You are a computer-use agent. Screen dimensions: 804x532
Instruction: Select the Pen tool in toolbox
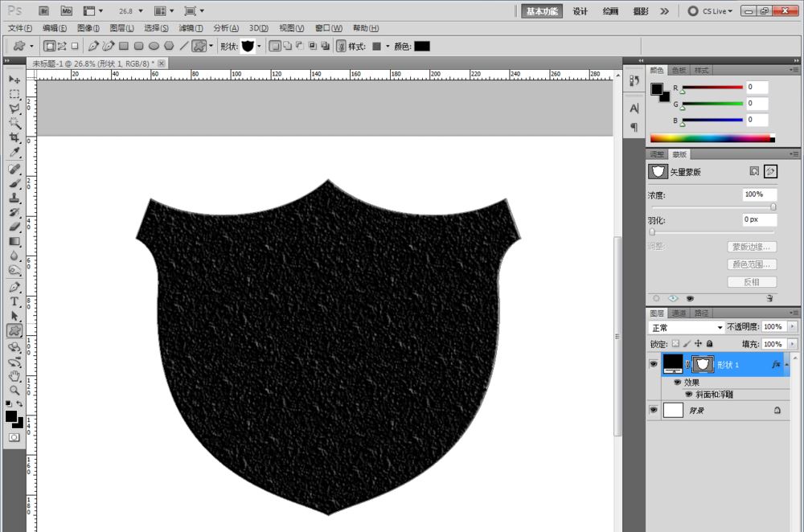click(x=14, y=287)
